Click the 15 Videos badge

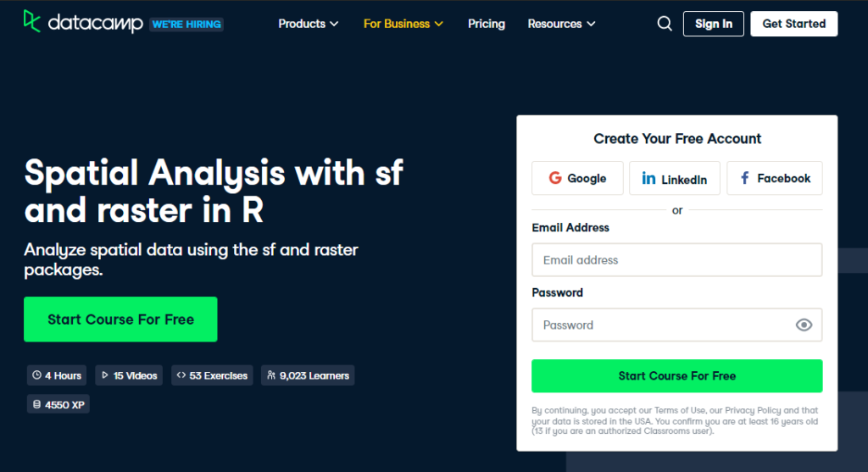pos(129,375)
